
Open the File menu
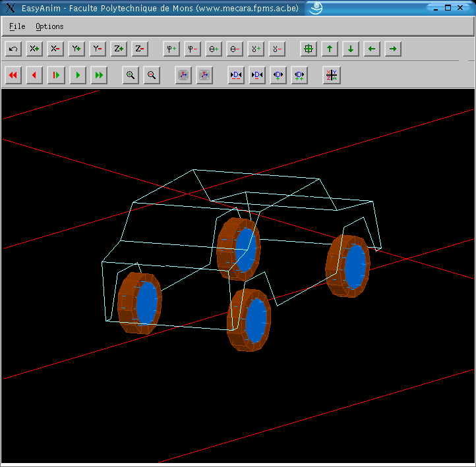pos(17,27)
